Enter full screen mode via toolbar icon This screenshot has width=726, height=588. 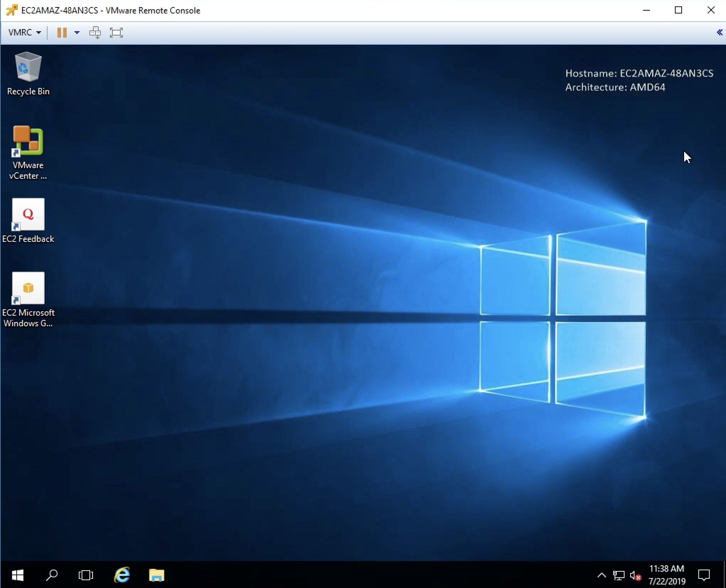click(116, 33)
